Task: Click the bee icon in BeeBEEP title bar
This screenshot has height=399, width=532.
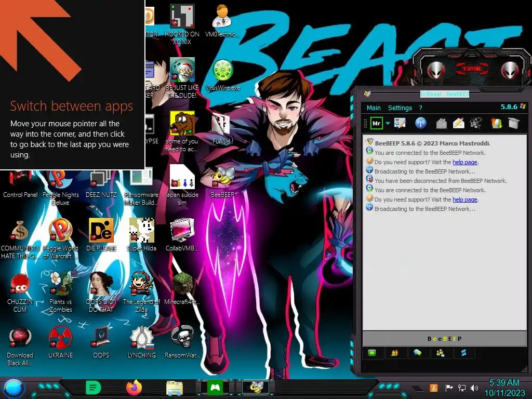Action: click(x=367, y=94)
